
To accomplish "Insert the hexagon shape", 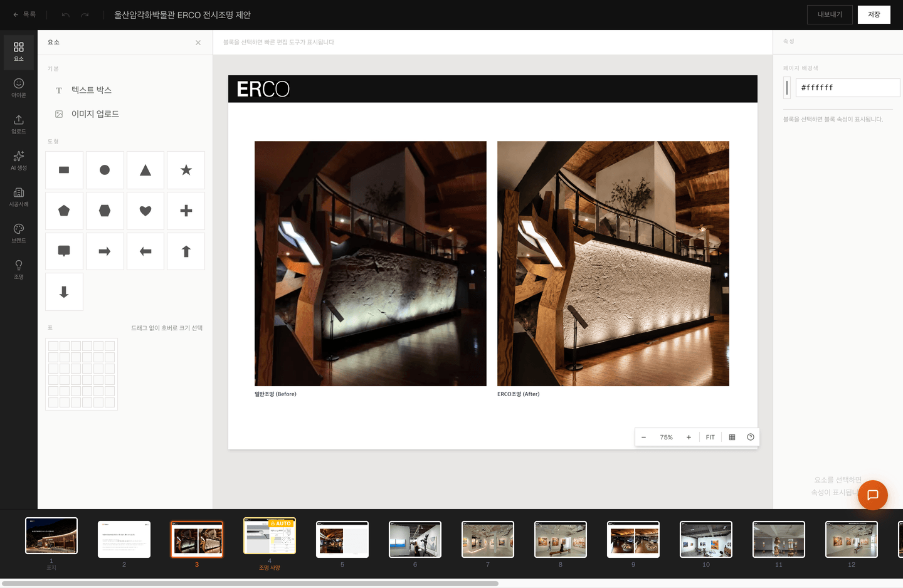I will pyautogui.click(x=105, y=211).
